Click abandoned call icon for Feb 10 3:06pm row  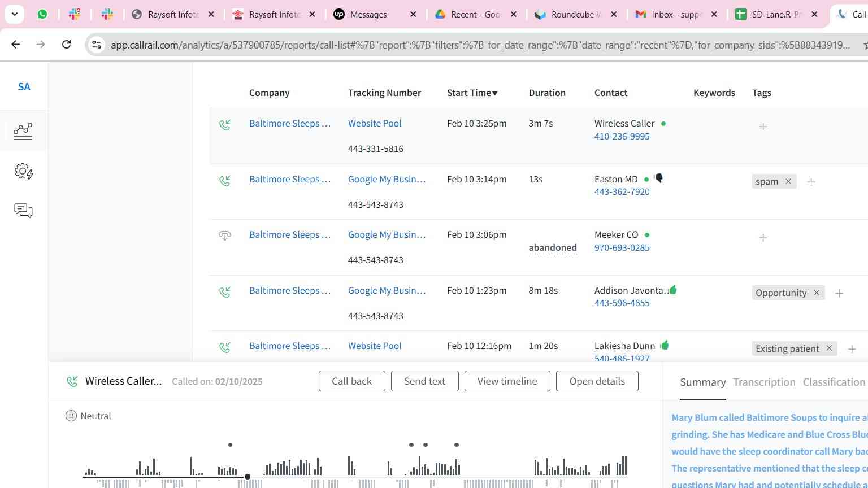pos(225,236)
